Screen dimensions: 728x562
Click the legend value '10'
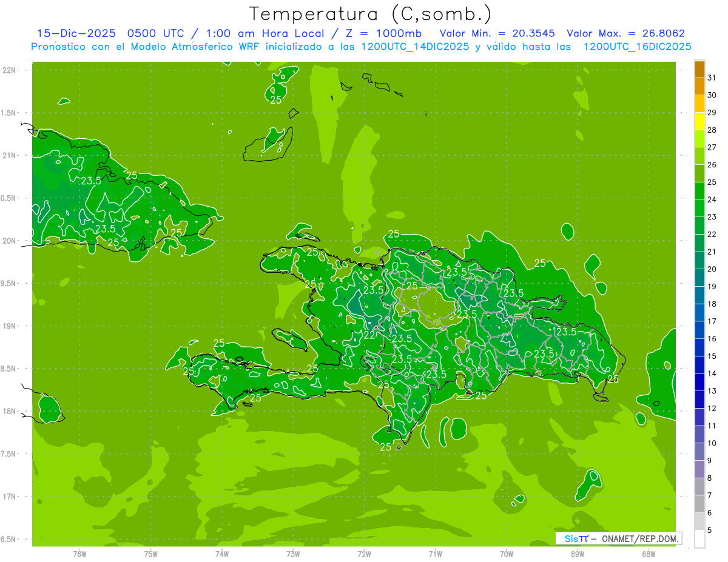pyautogui.click(x=712, y=443)
